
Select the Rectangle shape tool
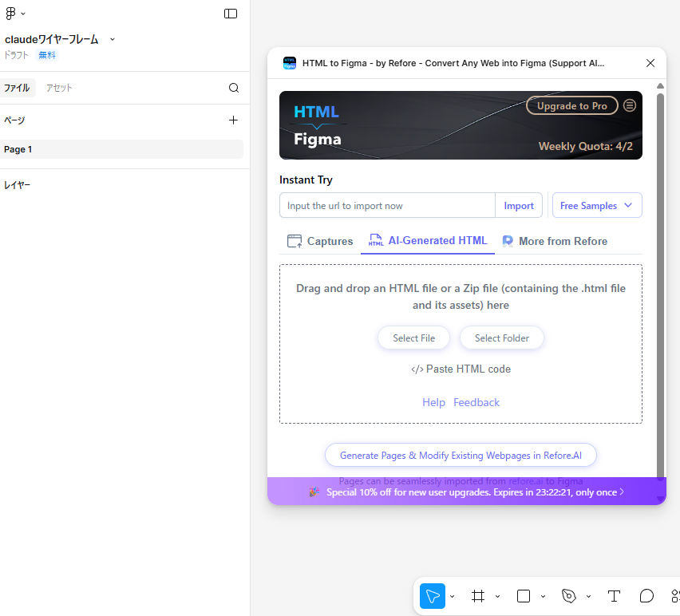tap(524, 596)
